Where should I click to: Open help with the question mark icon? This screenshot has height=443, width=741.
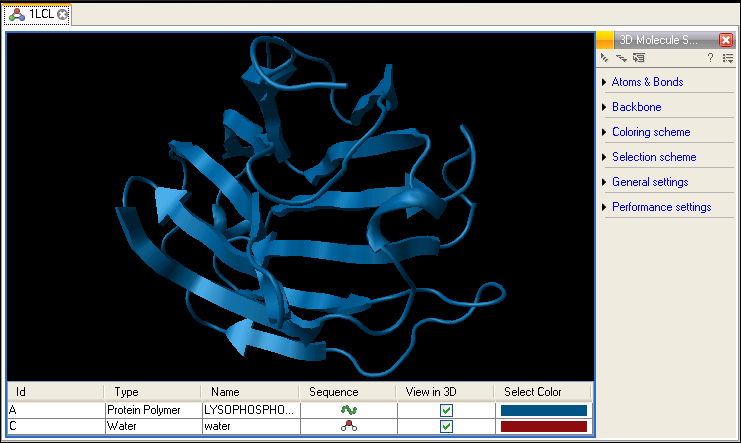point(710,58)
